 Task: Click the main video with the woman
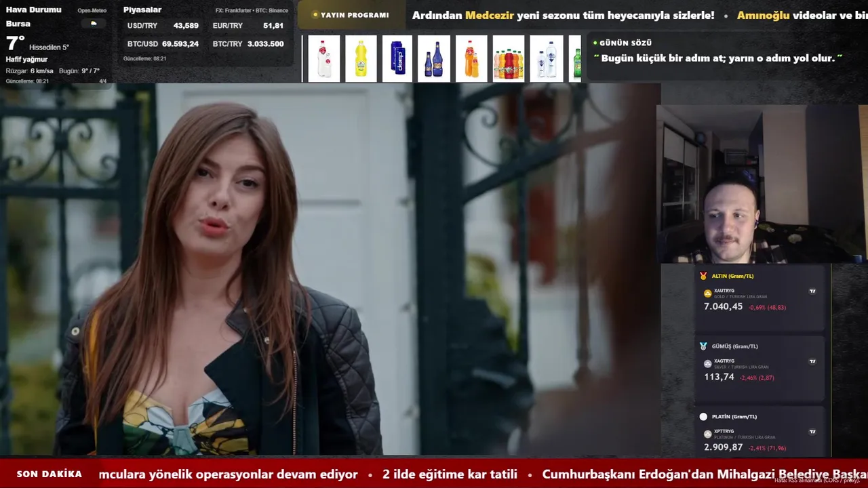330,269
